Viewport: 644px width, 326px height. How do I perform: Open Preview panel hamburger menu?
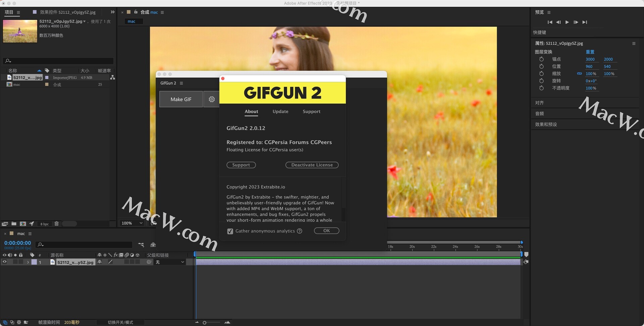[549, 12]
